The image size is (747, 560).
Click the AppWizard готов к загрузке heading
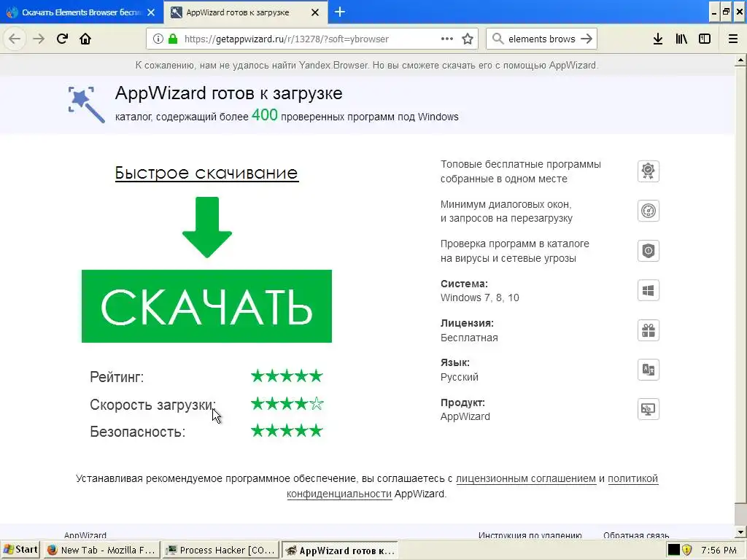coord(228,93)
